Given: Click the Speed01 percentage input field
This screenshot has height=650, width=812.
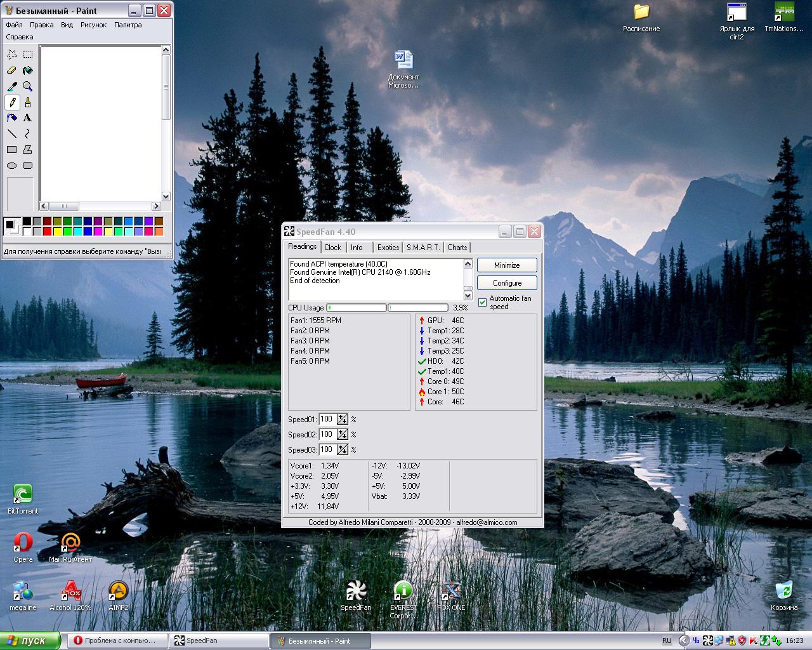Looking at the screenshot, I should click(x=327, y=419).
